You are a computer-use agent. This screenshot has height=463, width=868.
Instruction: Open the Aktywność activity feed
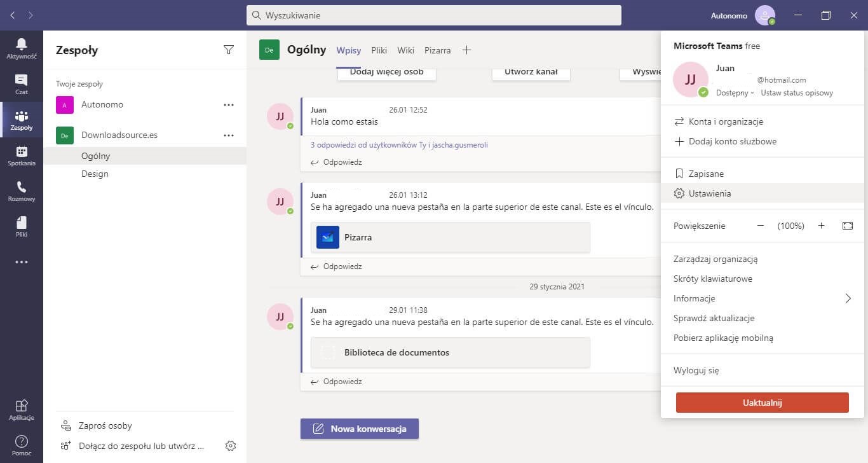(22, 49)
